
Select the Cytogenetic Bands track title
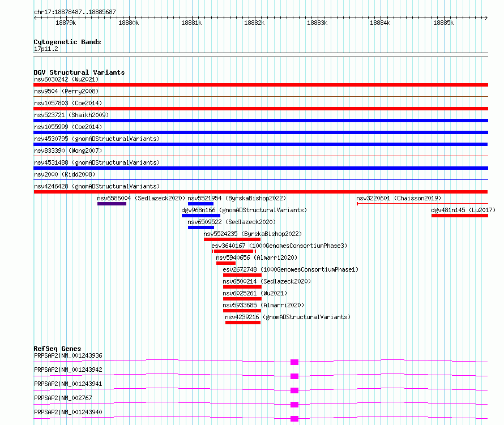[x=67, y=42]
